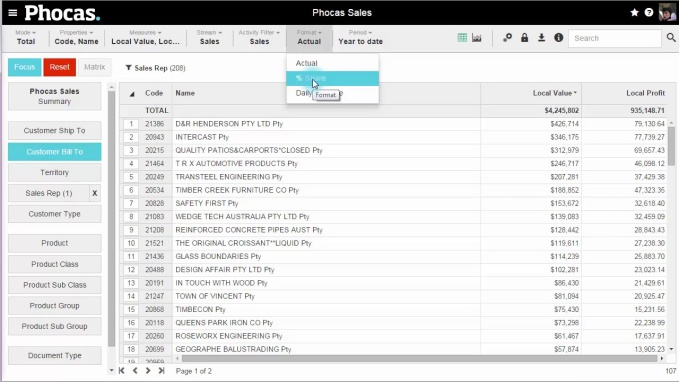
Task: Sort by Local Profit column header
Action: [645, 93]
